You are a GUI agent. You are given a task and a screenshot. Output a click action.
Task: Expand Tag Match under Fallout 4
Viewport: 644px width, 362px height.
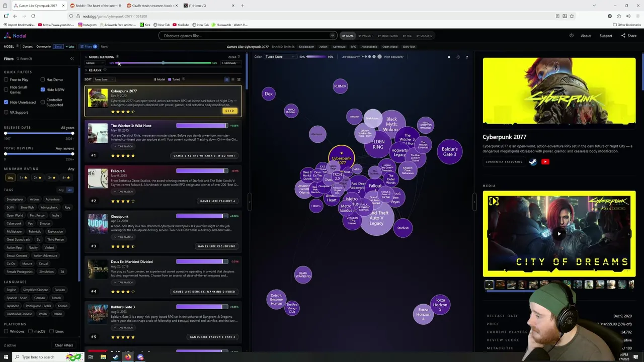pos(123,192)
